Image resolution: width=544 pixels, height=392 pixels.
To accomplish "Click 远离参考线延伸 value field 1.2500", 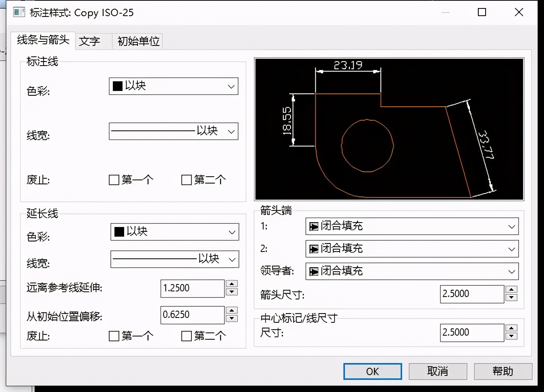I will [x=193, y=289].
